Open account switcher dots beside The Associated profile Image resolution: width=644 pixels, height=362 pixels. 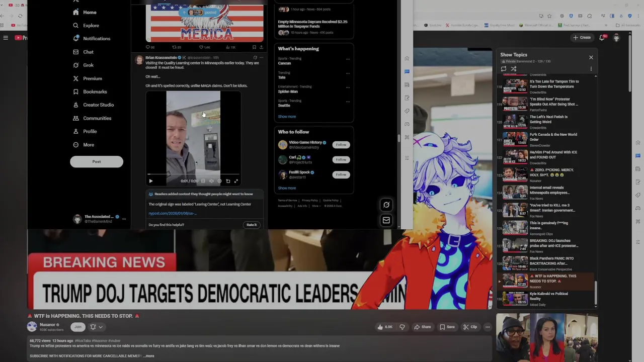[124, 219]
